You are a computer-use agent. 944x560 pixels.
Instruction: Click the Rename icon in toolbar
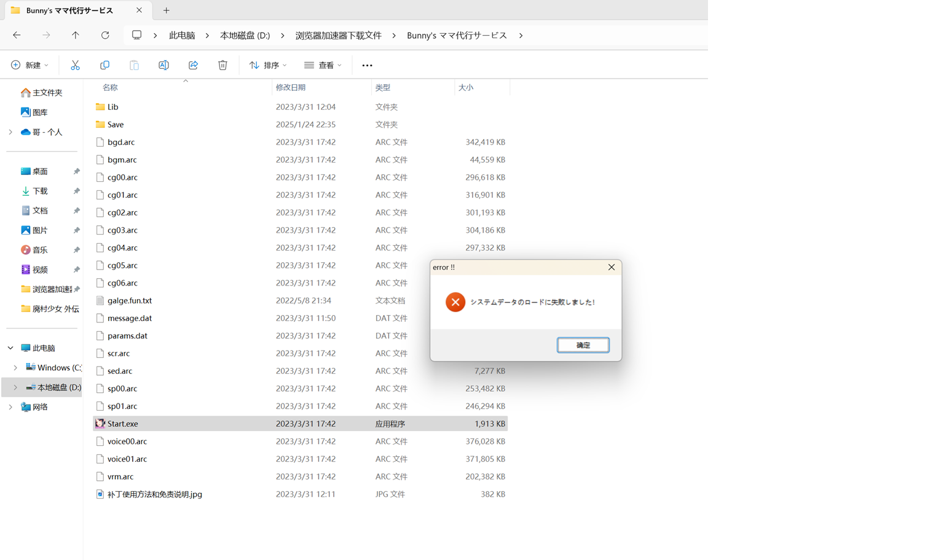(x=163, y=65)
